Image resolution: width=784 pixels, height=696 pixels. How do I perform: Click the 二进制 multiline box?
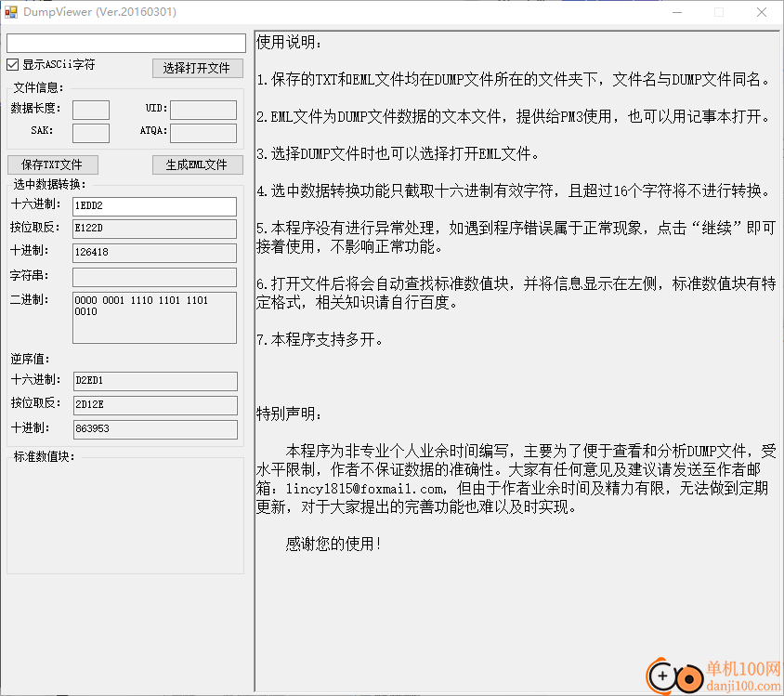tap(154, 318)
